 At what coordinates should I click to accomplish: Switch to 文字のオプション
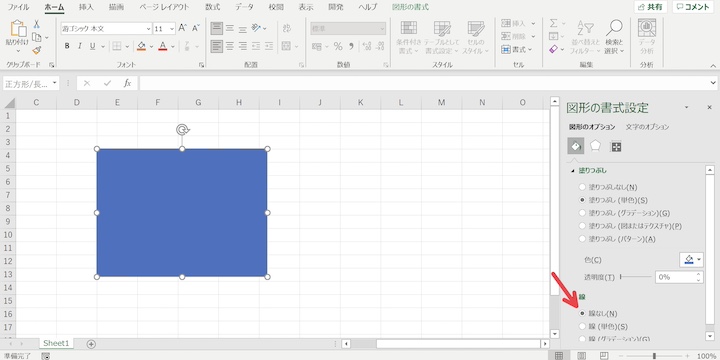647,127
